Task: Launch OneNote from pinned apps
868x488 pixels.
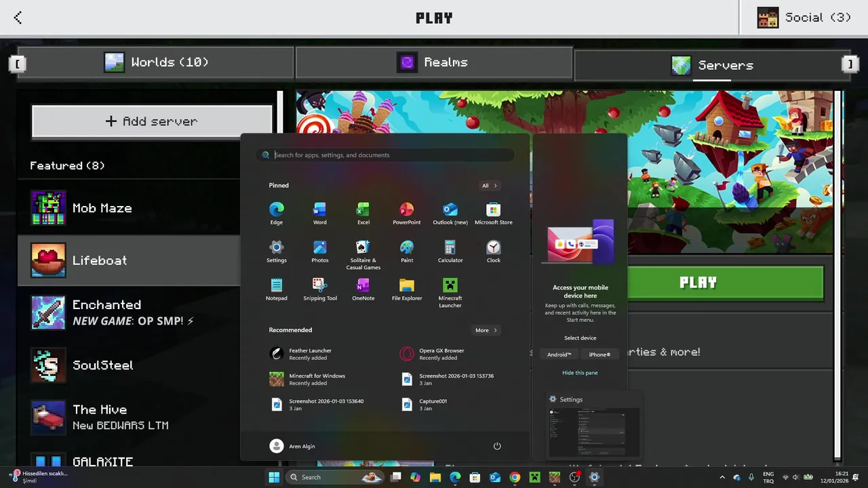Action: click(363, 289)
